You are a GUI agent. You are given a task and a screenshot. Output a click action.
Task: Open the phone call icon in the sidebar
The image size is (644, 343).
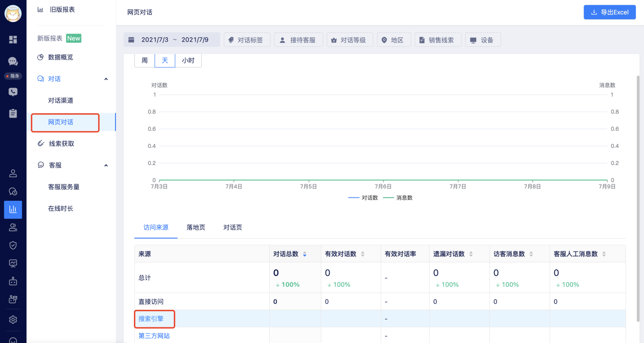point(13,92)
